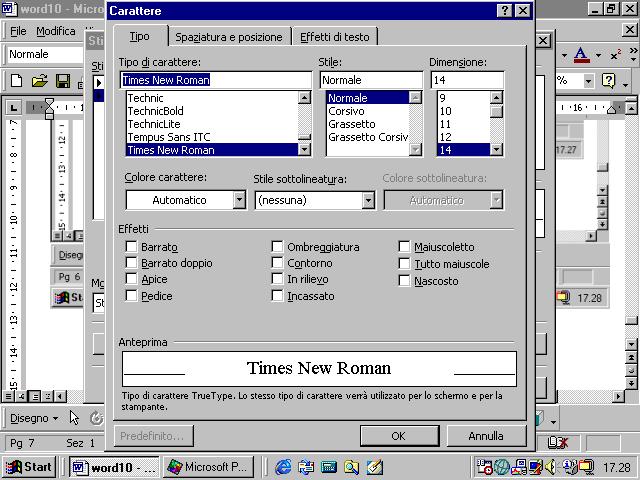
Task: Enable the Incassato checkbox
Action: (277, 295)
